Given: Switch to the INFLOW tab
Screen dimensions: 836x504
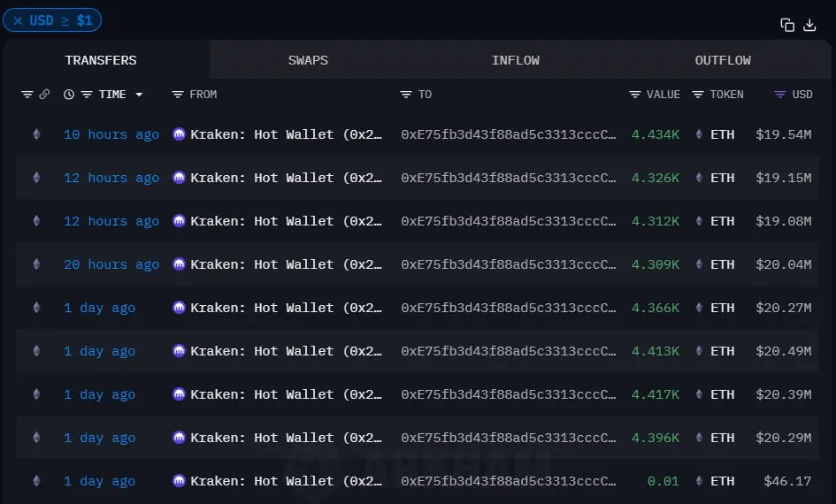Looking at the screenshot, I should 515,60.
